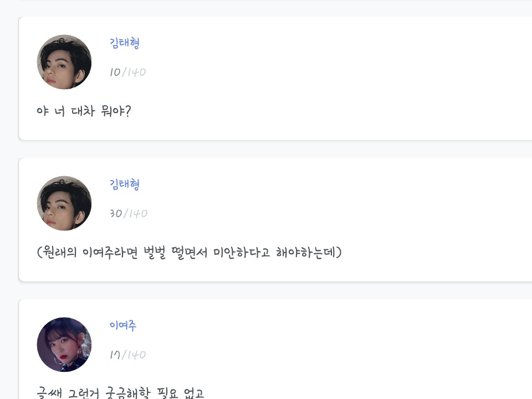The image size is (532, 399).
Task: Select the message starting "(원래의 이여주라면"
Action: click(189, 253)
